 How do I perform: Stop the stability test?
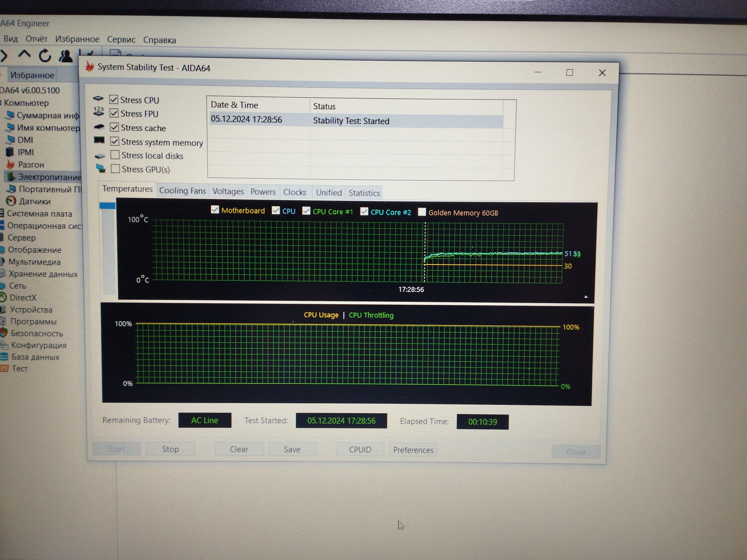(x=170, y=449)
